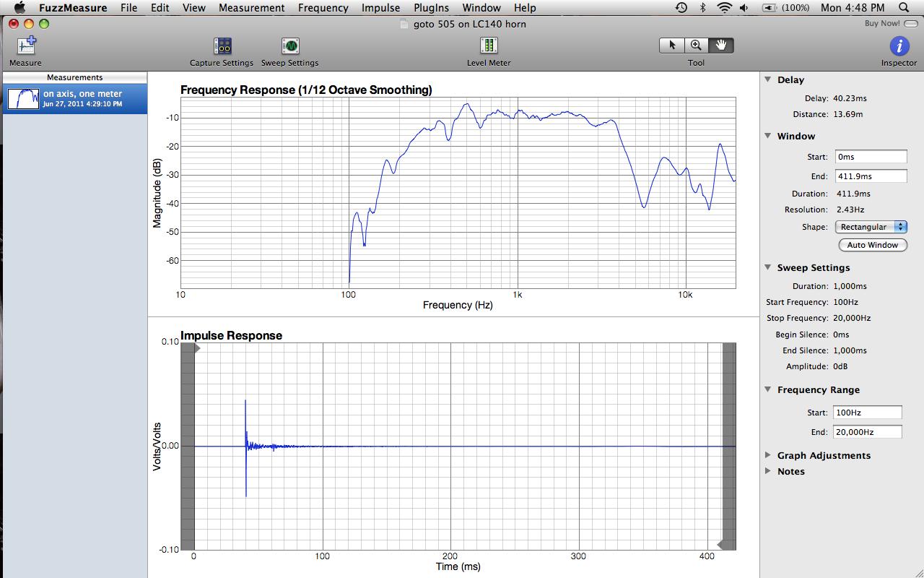Viewport: 924px width, 578px height.
Task: Click the Delay value 40.23ms
Action: (x=850, y=98)
